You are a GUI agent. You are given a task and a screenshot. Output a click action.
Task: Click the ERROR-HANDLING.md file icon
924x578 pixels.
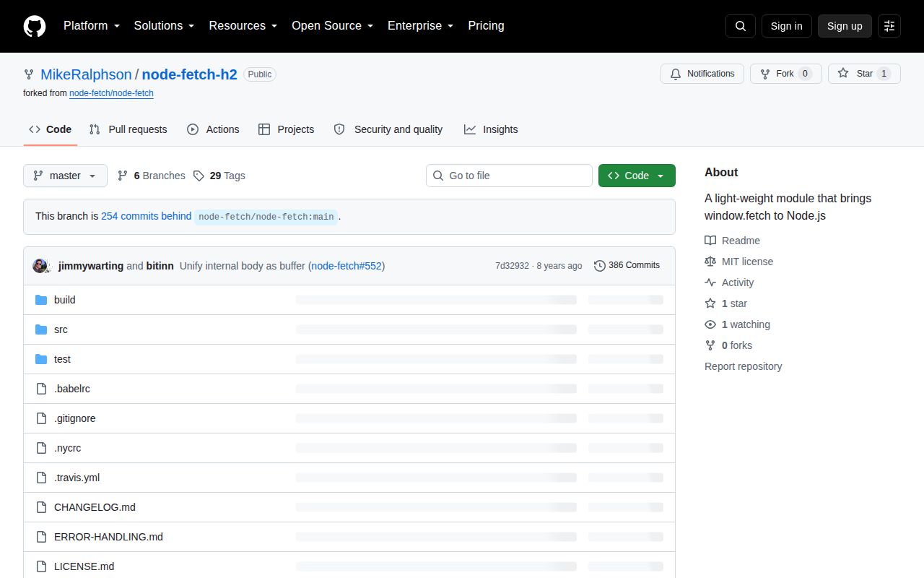(x=41, y=537)
